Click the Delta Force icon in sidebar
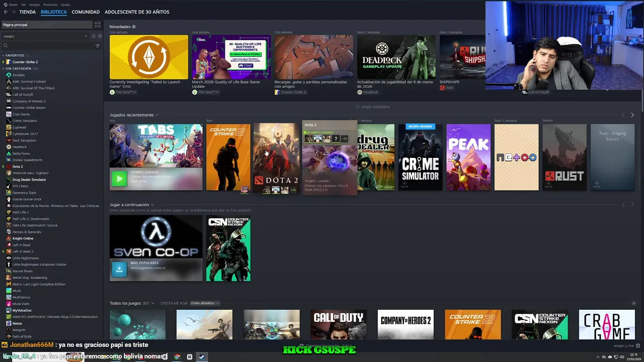 coord(9,153)
